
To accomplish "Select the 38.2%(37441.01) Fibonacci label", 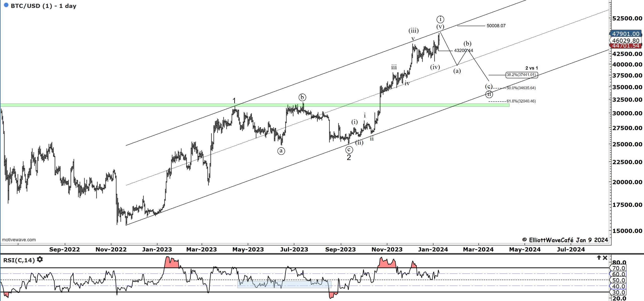I will [x=522, y=75].
